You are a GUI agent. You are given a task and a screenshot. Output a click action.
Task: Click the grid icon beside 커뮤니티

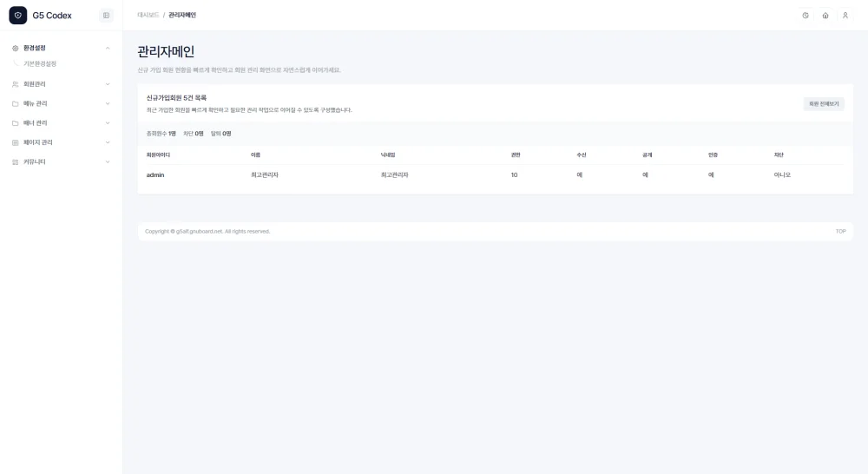point(15,161)
